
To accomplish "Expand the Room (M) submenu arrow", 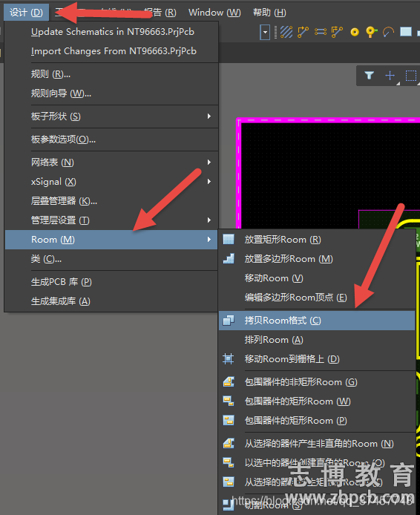I will (x=209, y=240).
